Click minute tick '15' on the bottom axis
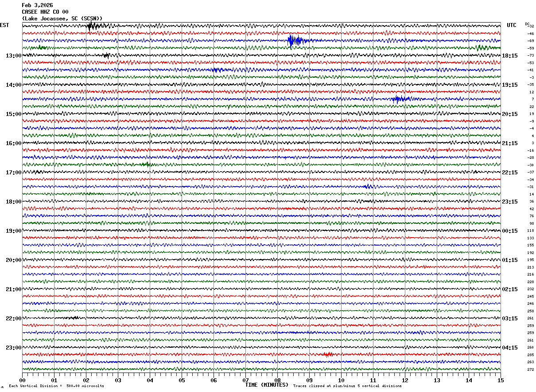This screenshot has width=536, height=392. 501,380
